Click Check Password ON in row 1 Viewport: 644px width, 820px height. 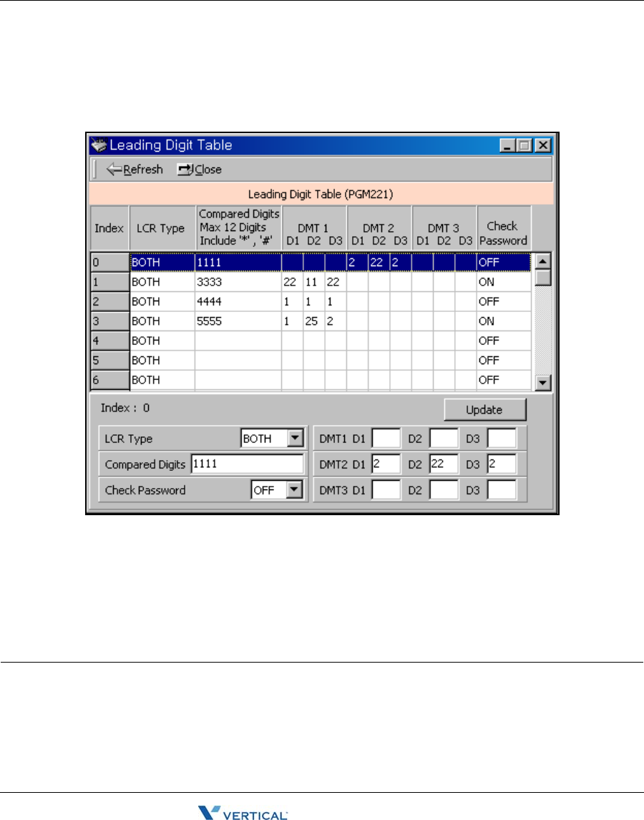point(503,282)
